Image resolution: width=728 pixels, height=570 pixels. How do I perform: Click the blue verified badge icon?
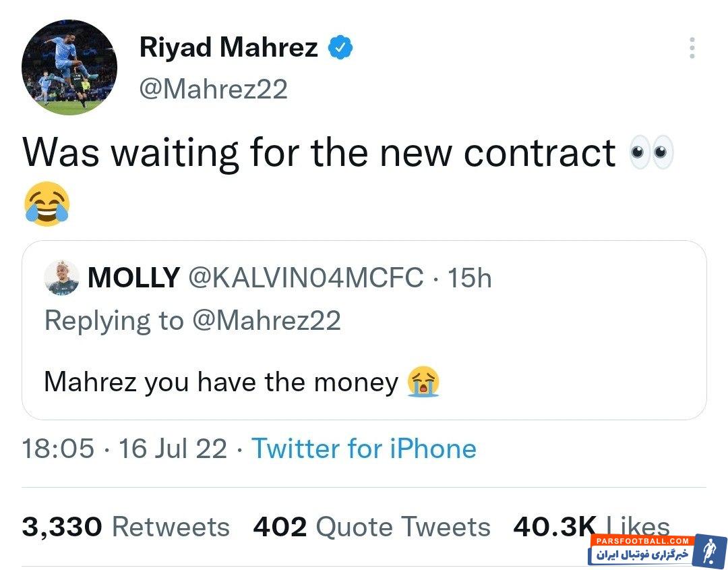coord(341,48)
